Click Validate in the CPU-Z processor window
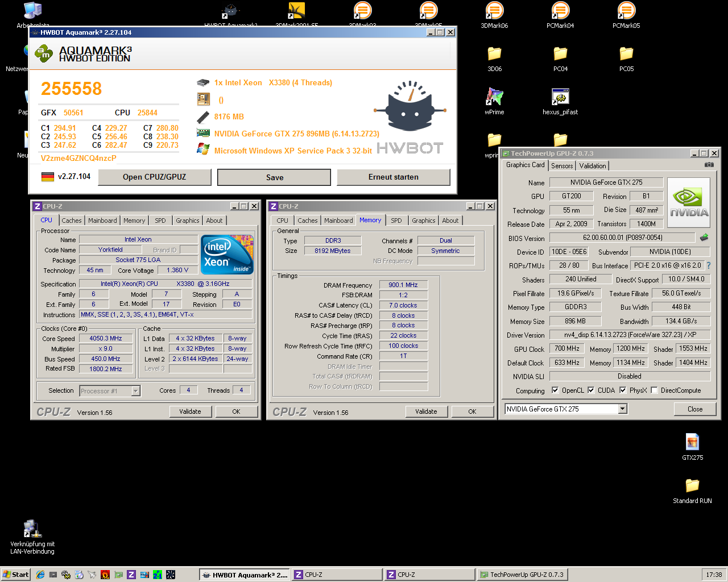 [x=190, y=411]
